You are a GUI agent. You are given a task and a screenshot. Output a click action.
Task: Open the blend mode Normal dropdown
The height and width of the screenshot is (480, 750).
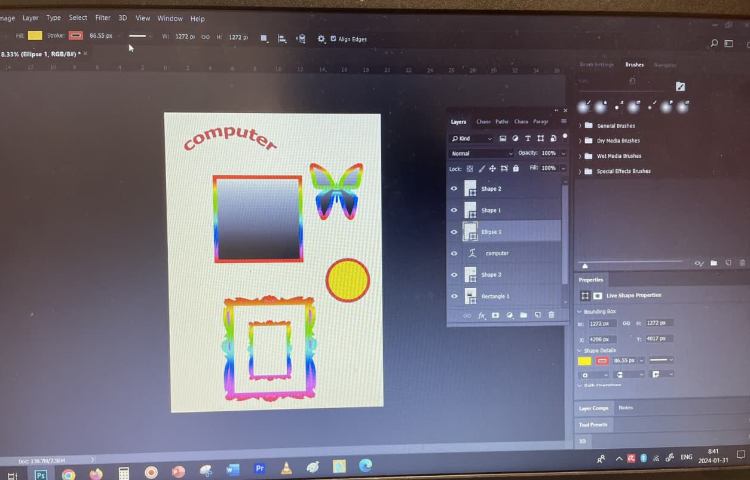480,153
